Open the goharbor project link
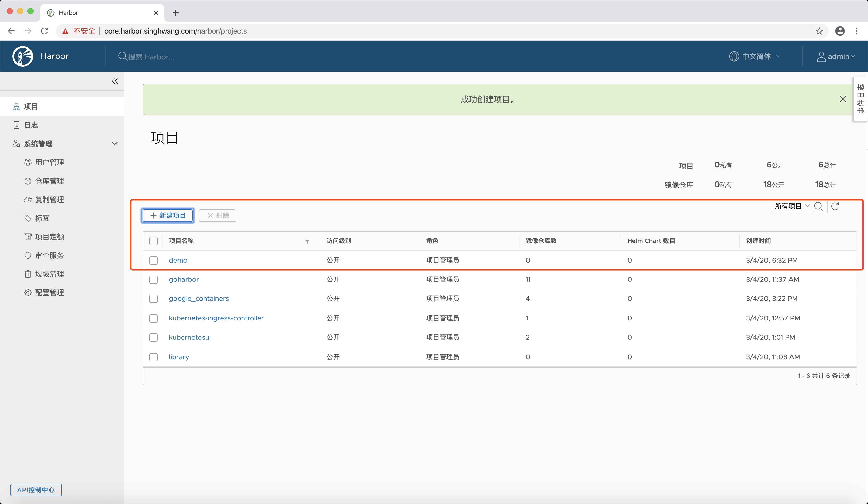This screenshot has width=868, height=504. click(x=184, y=279)
